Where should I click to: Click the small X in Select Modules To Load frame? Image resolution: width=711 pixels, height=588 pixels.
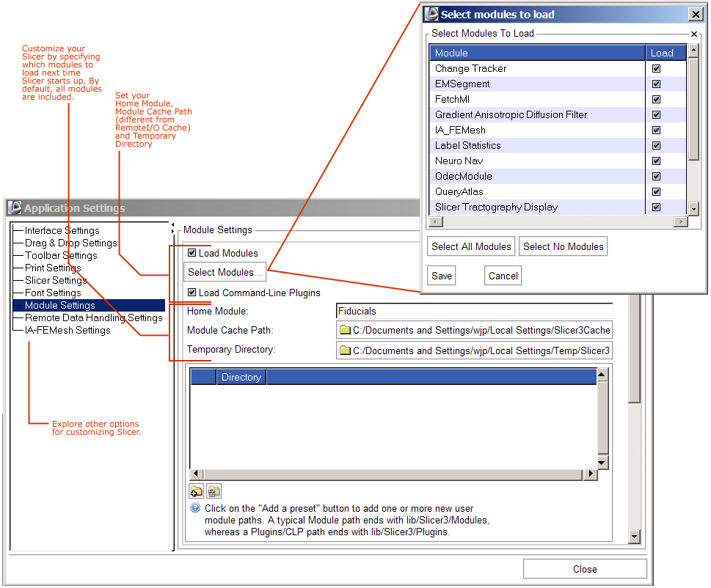[694, 34]
